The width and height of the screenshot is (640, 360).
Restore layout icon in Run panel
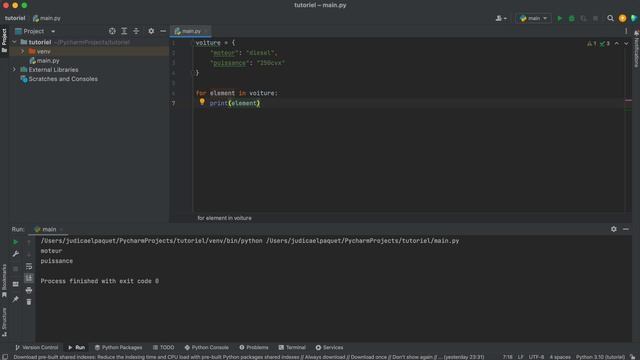(16, 284)
